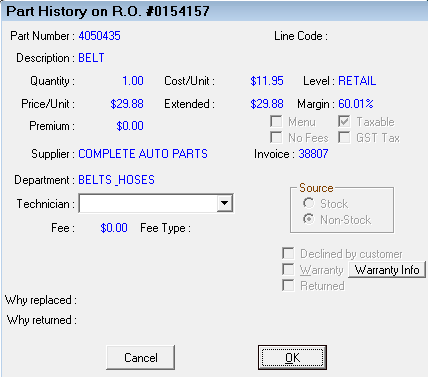Click the Part History title bar
428x377 pixels.
click(214, 11)
